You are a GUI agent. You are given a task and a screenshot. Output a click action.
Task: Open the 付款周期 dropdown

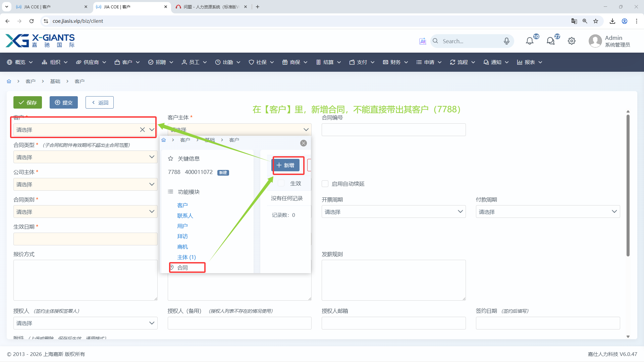[547, 212]
